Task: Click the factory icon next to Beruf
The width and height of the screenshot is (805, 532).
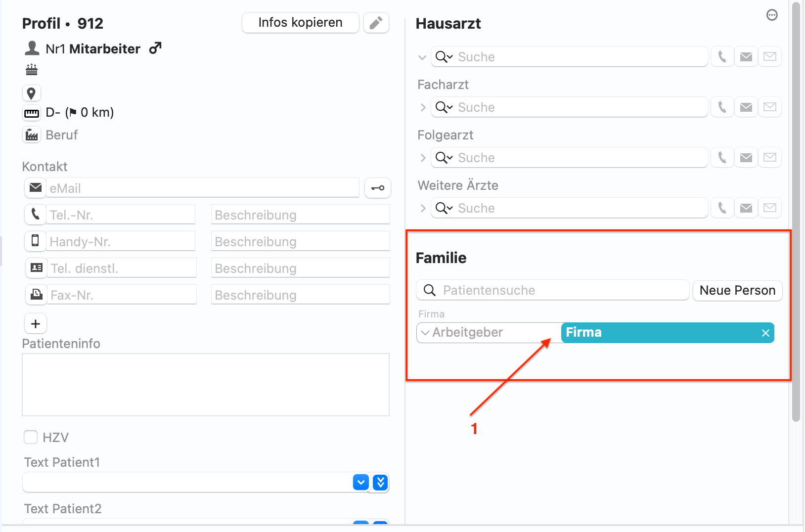Action: tap(32, 134)
